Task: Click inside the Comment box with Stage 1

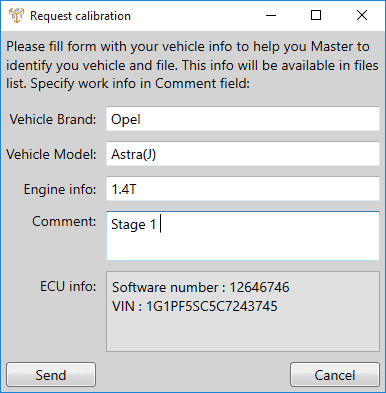Action: [243, 236]
